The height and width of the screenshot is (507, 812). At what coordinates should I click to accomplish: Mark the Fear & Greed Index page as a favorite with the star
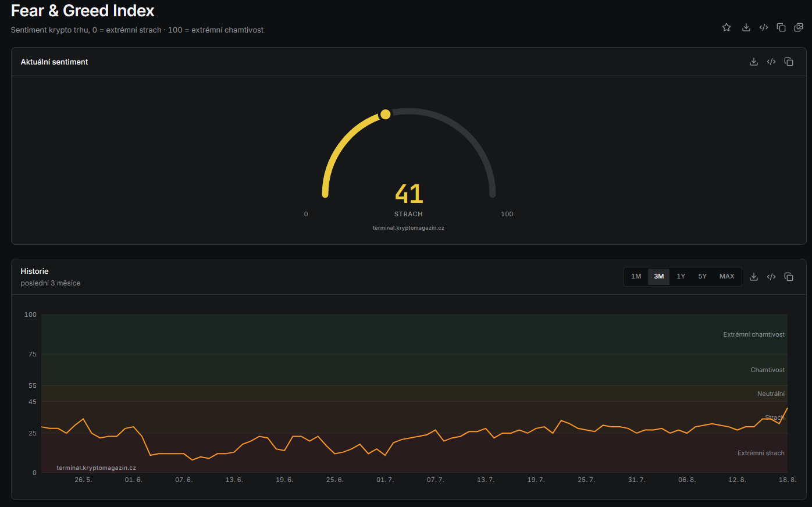coord(726,27)
